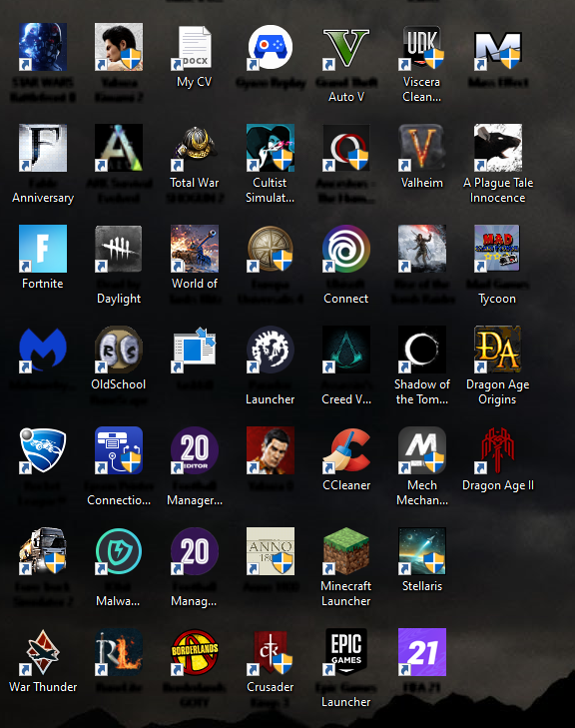Select the purple FIFA 21 icon
Image resolution: width=575 pixels, height=728 pixels.
coord(422,652)
